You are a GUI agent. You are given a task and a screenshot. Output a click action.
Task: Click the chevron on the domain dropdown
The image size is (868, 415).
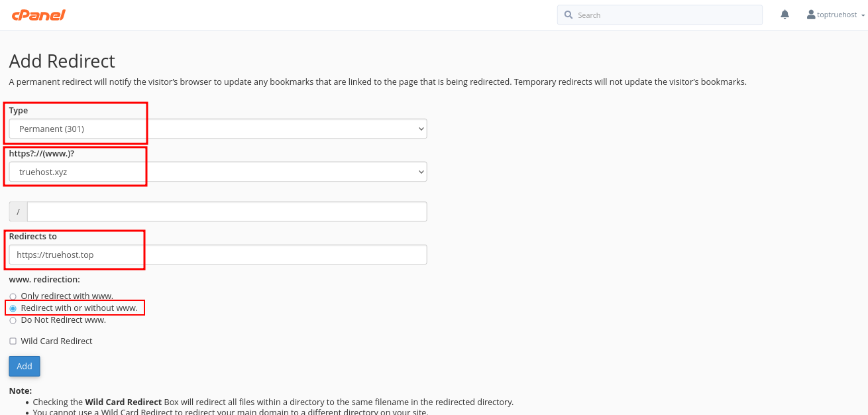tap(421, 171)
